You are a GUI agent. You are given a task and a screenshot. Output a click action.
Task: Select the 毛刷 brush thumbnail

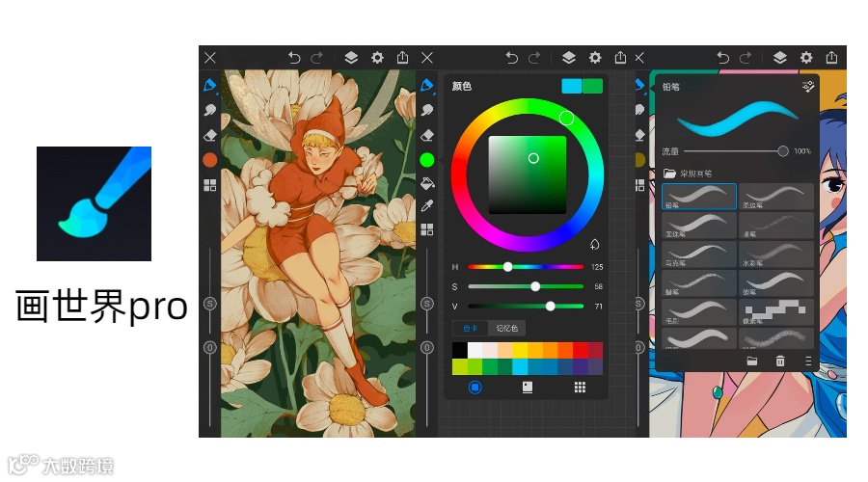pyautogui.click(x=699, y=312)
